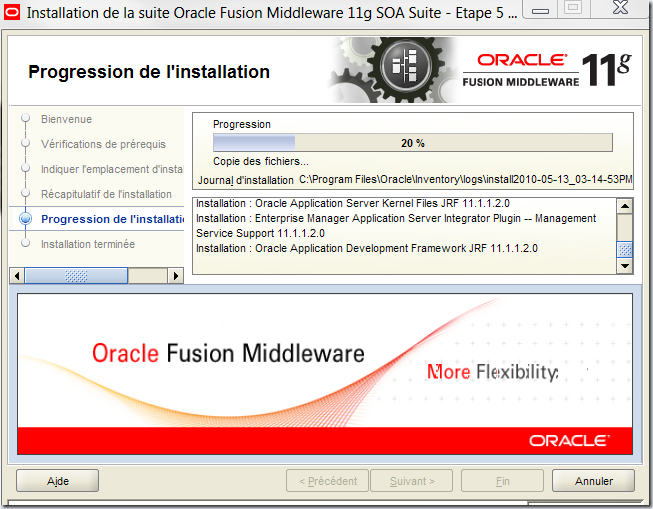This screenshot has height=509, width=653.
Task: Click the Bienvenue step bullet icon
Action: point(25,118)
